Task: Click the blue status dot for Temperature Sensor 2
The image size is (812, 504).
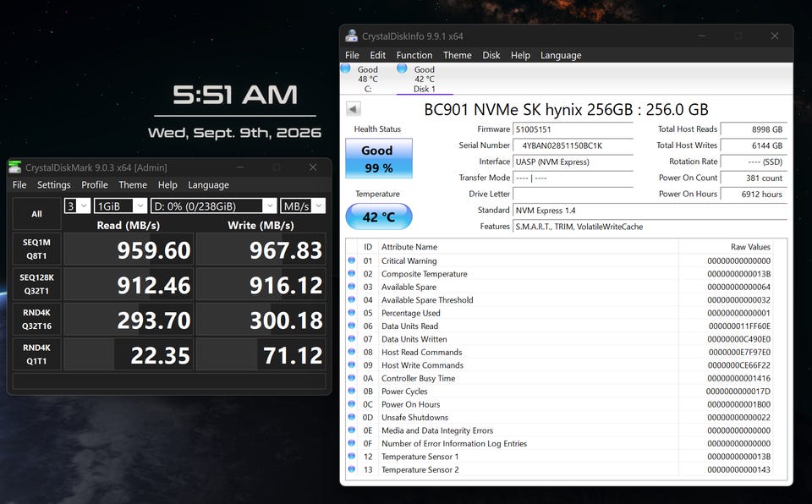Action: (x=352, y=469)
